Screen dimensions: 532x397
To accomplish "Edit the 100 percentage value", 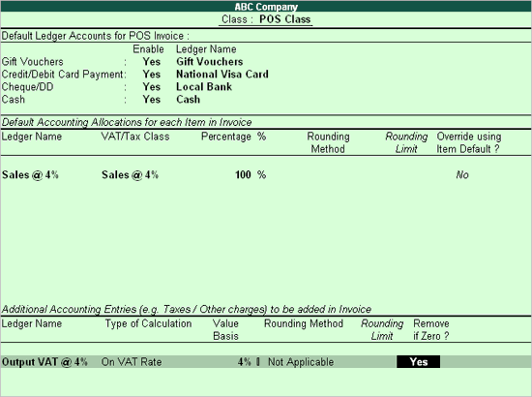I will pos(243,174).
